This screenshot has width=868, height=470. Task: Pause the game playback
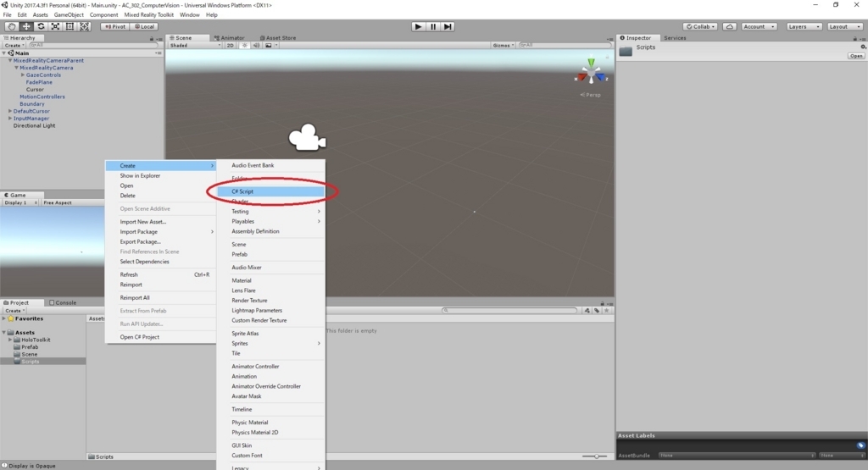click(x=433, y=26)
